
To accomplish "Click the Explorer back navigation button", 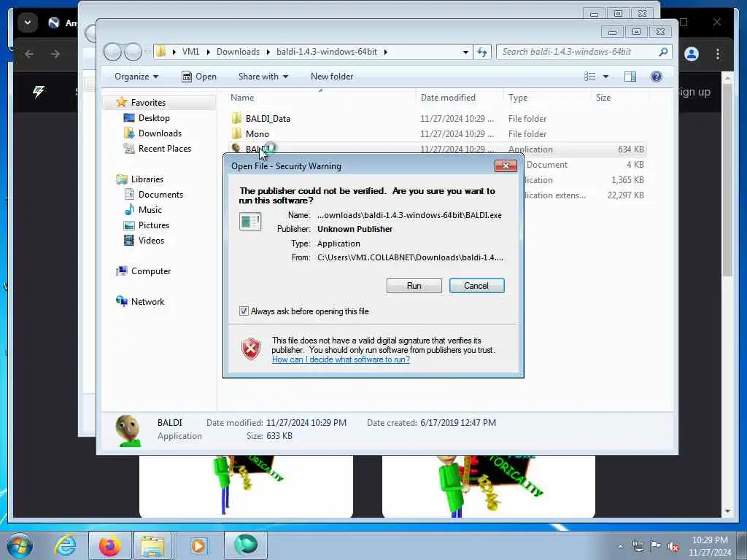I will tap(112, 52).
